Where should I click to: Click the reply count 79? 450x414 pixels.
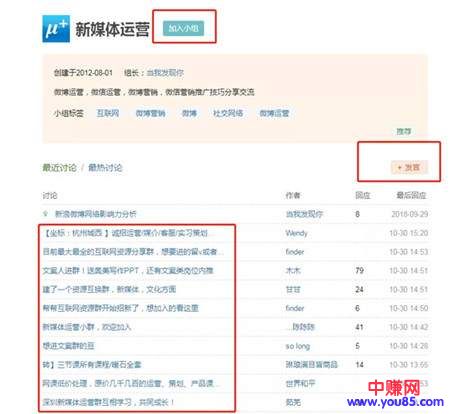[x=359, y=270]
